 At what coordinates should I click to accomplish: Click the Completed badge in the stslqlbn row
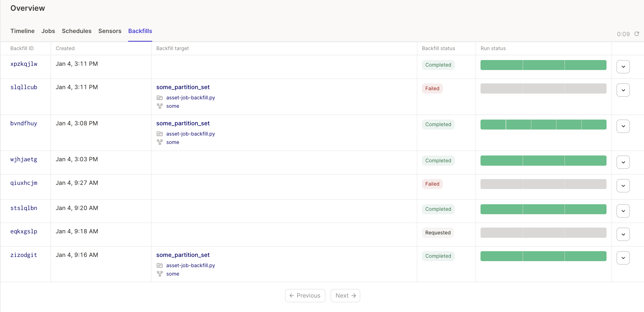click(438, 209)
